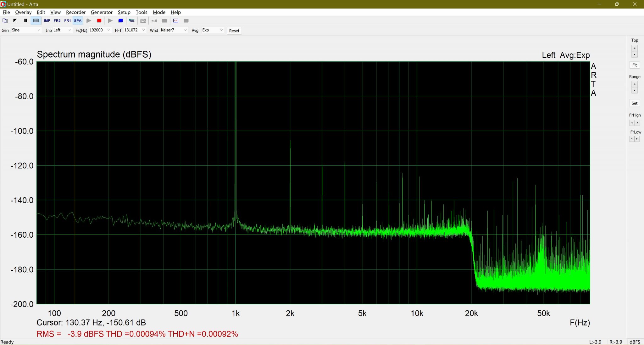Decrease graph Top with the down arrow
Viewport: 644px width, 345px height.
point(635,54)
